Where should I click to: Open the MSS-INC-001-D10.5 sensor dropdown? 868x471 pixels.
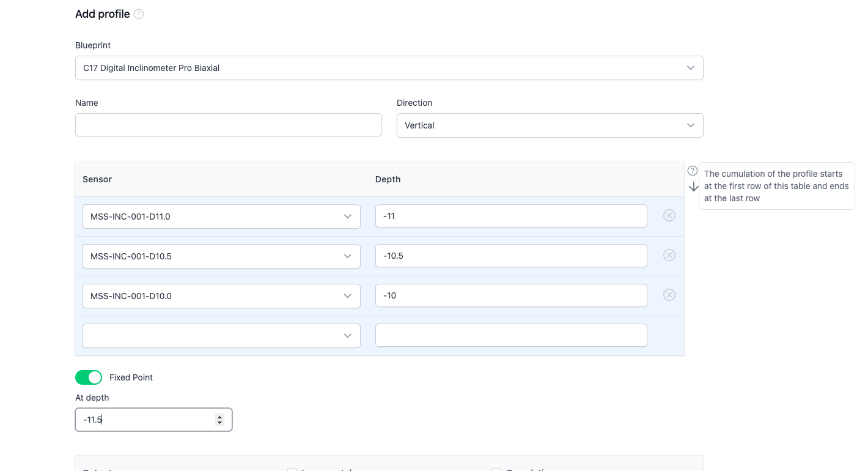[x=221, y=256]
